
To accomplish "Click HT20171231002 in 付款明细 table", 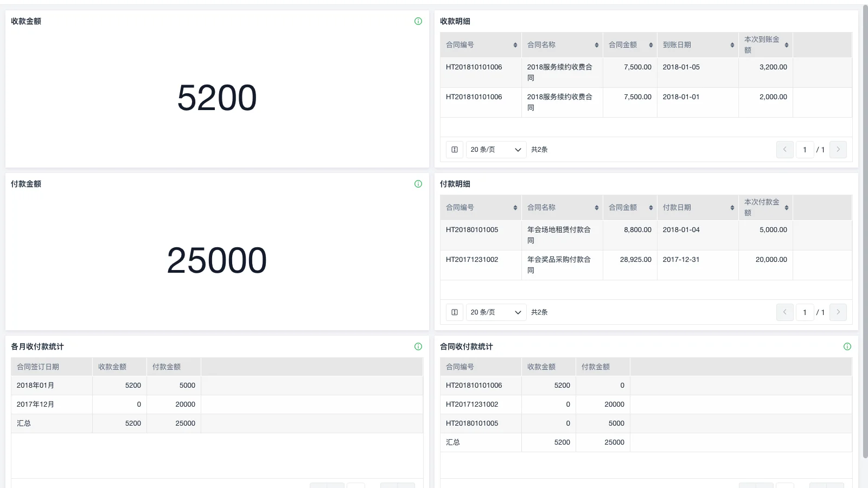I will click(x=472, y=260).
